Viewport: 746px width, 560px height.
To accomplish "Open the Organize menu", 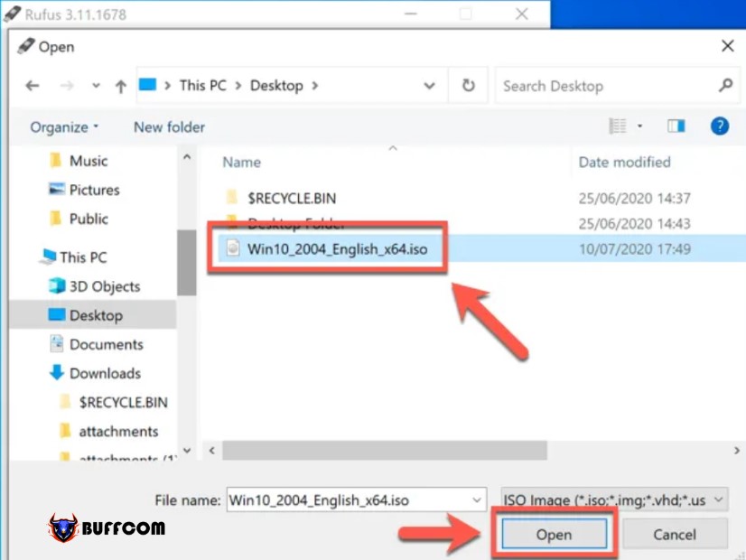I will pyautogui.click(x=64, y=127).
